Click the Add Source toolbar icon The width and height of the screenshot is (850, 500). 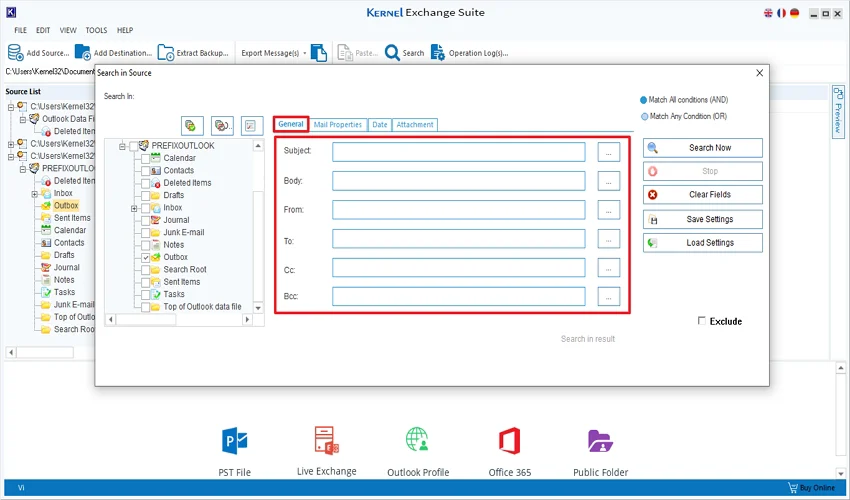[15, 53]
